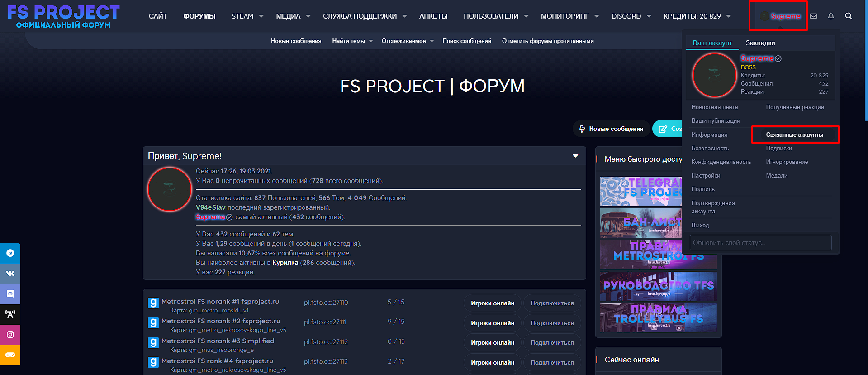
Task: Open the Instagram sidebar icon
Action: tap(10, 334)
